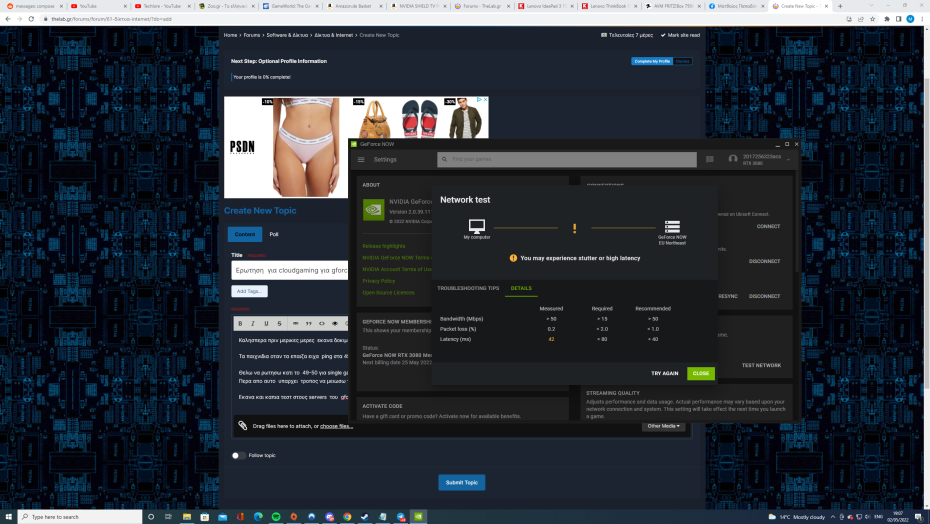Viewport: 930px width, 524px height.
Task: Click CONNECT in the connections panel
Action: pos(768,227)
